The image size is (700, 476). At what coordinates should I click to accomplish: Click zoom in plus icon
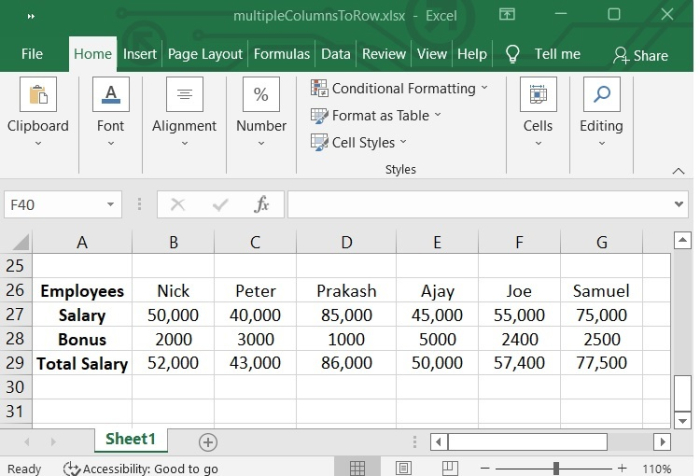(622, 468)
